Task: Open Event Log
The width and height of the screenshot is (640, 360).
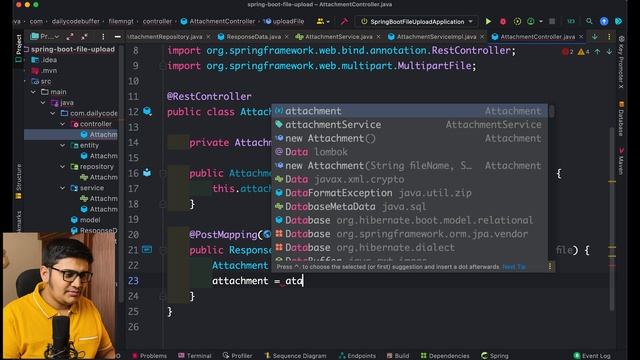Action: [592, 356]
